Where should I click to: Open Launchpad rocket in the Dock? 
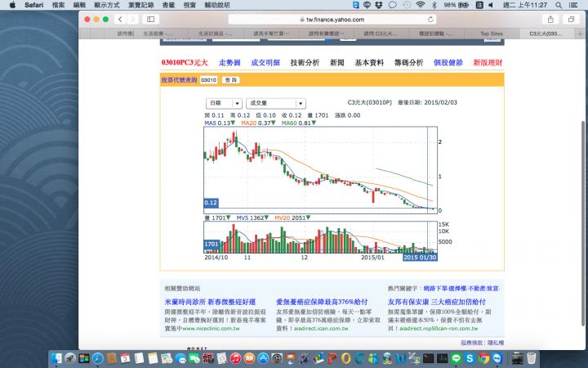[x=70, y=358]
